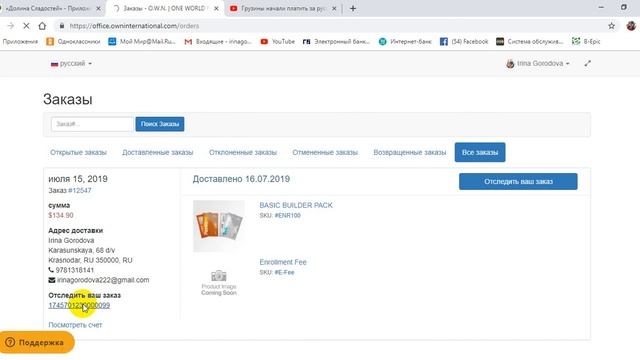Screen dimensions: 640x360
Task: Open the BASIC BUILDER PACK product link
Action: click(x=296, y=205)
